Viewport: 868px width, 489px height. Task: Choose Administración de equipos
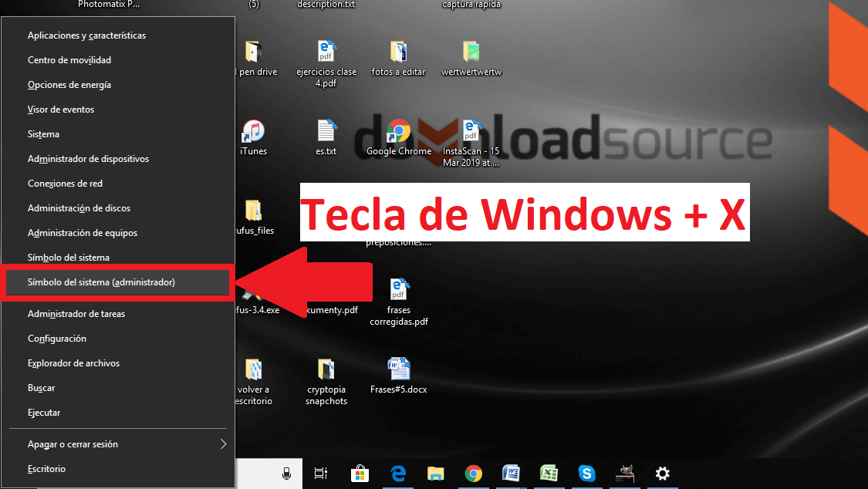coord(118,233)
